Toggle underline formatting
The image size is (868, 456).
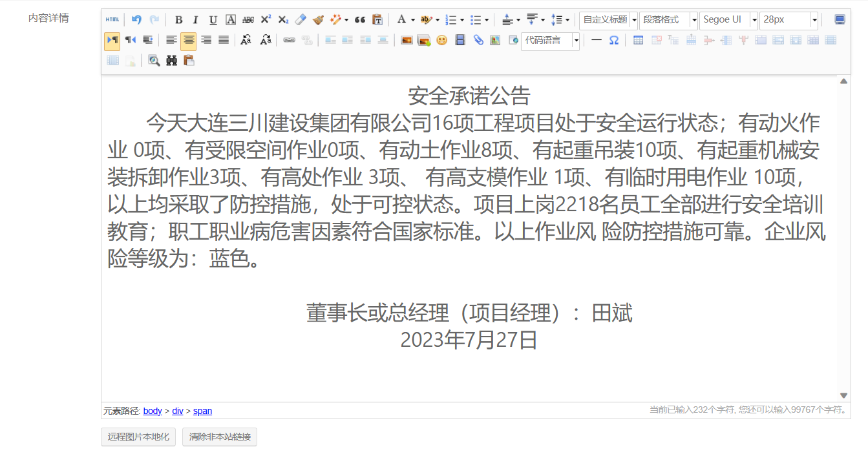point(213,20)
